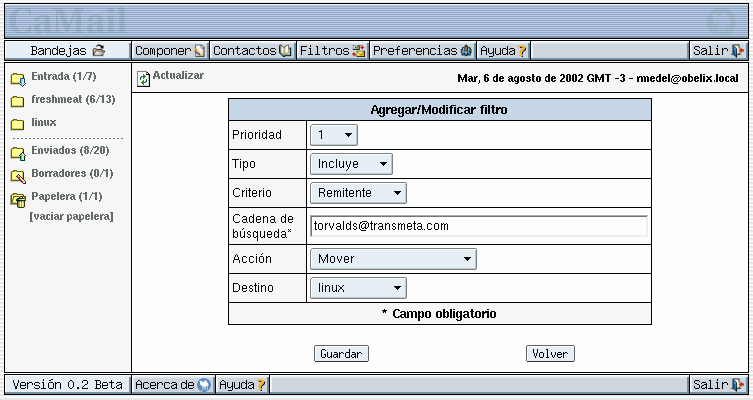753x400 pixels.
Task: Open the Borradores drafts folder
Action: (x=72, y=174)
